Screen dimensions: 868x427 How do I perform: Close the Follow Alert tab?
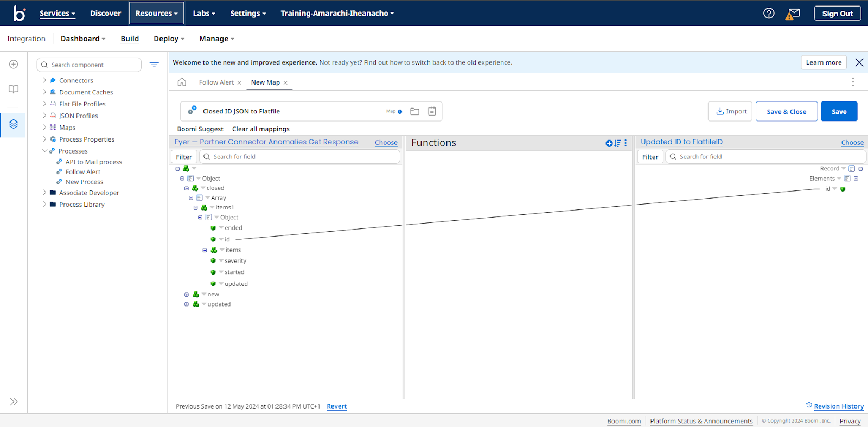click(239, 83)
